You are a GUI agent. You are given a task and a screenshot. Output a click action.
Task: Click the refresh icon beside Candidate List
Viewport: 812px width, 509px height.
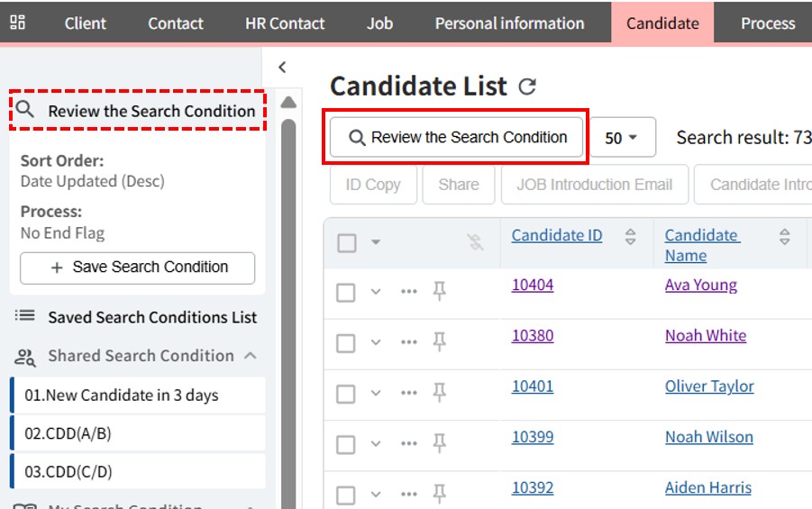pos(527,86)
